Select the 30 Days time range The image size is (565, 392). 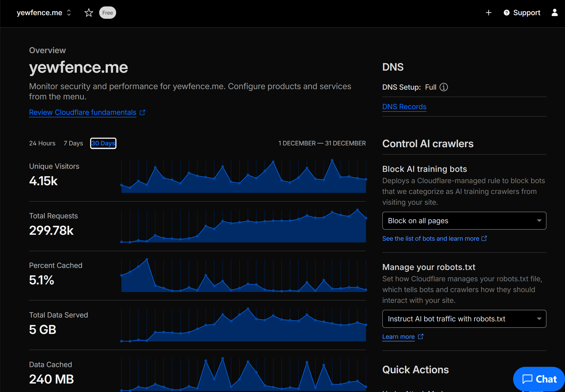tap(103, 143)
